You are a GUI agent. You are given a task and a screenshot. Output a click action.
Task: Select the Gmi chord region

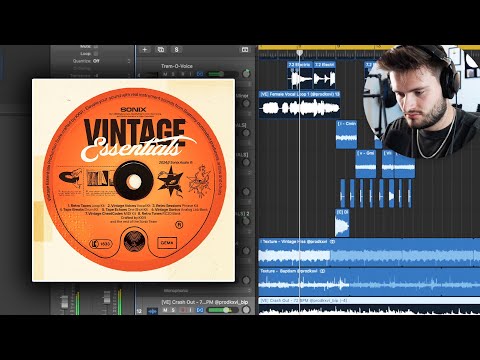point(366,164)
